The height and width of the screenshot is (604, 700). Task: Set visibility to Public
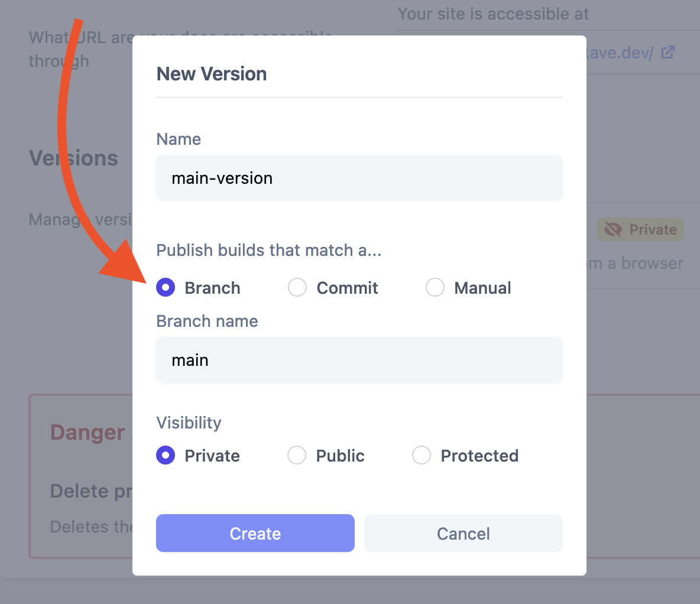coord(297,455)
